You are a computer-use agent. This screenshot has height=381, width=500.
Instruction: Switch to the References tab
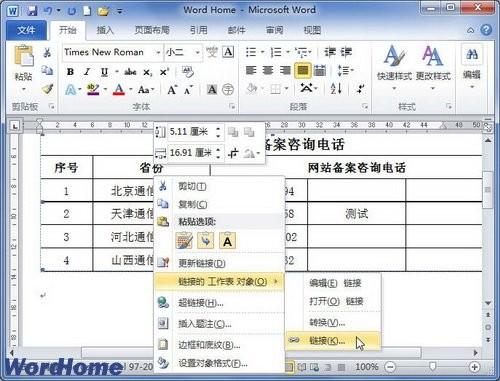pos(199,30)
